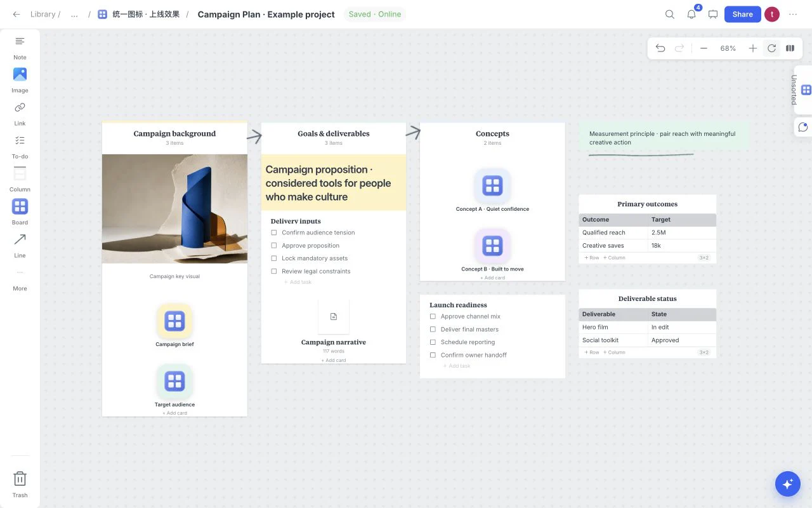Open the Campaign narrative document card

[x=334, y=316]
